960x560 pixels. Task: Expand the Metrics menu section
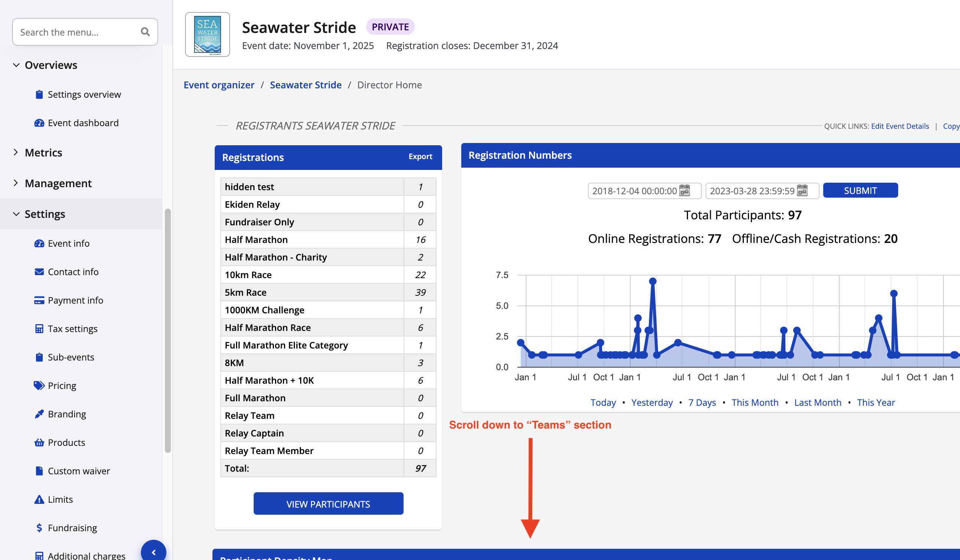(x=16, y=153)
